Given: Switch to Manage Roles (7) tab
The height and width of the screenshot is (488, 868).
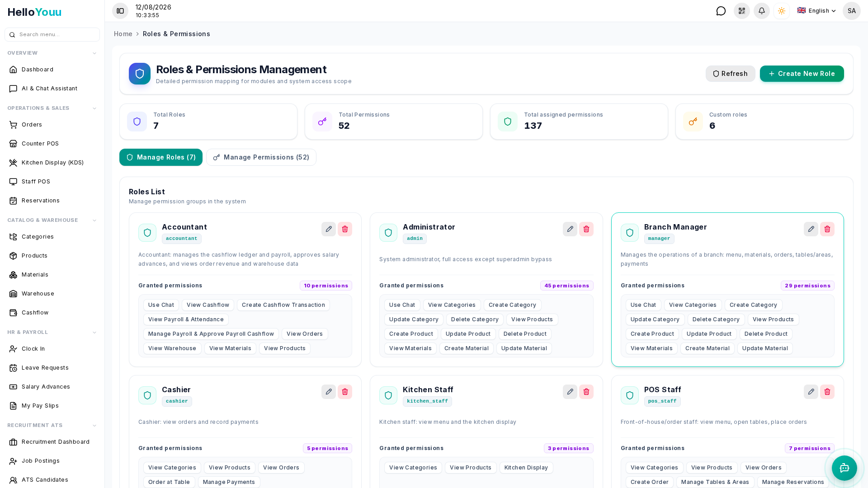Looking at the screenshot, I should [161, 157].
